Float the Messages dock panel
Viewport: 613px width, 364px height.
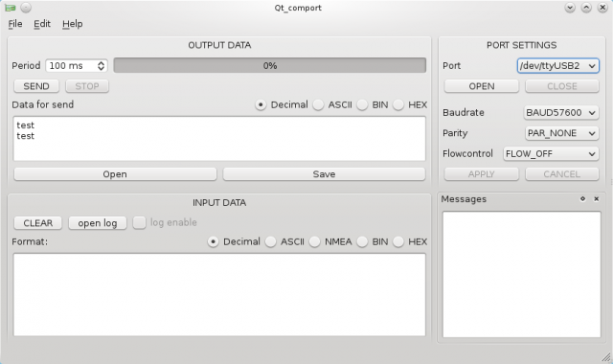(583, 199)
